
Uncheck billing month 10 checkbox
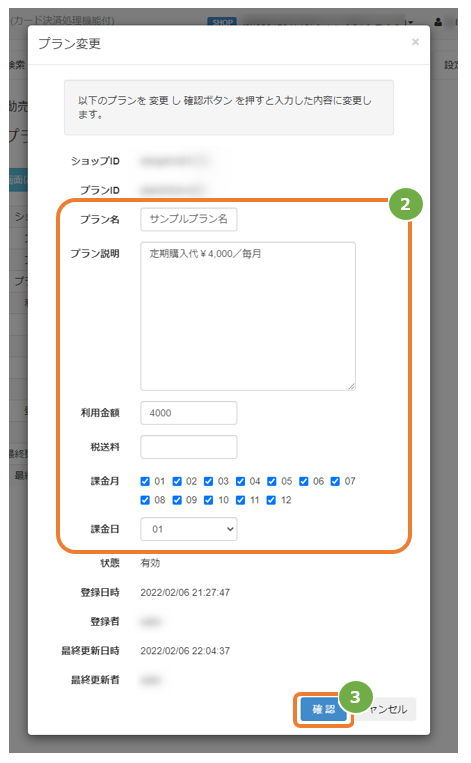[208, 500]
